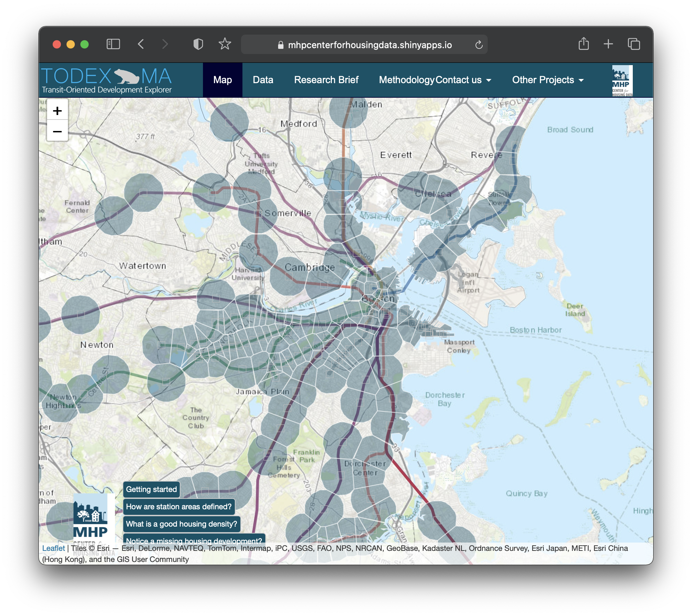The width and height of the screenshot is (692, 616).
Task: Open the Leaflet attribution link
Action: coord(53,548)
